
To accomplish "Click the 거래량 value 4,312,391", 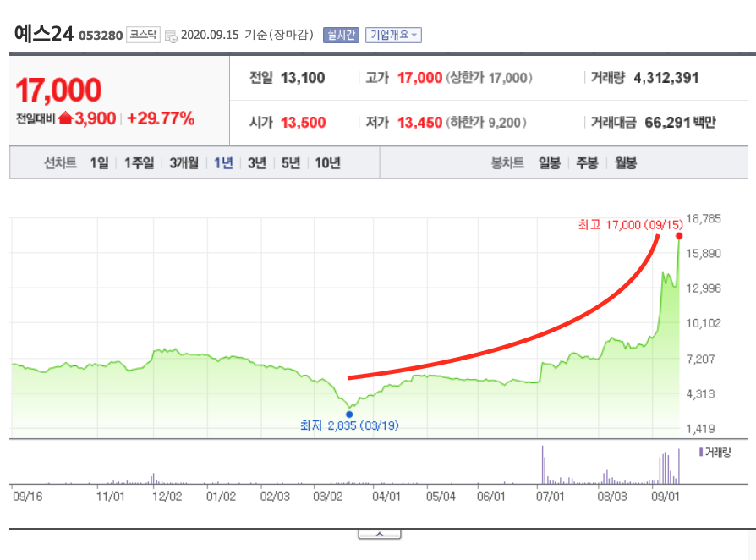I will point(666,78).
